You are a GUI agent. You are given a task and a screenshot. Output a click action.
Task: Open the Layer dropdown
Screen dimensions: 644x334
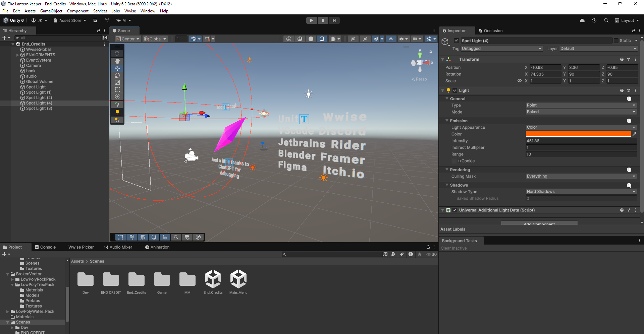598,49
